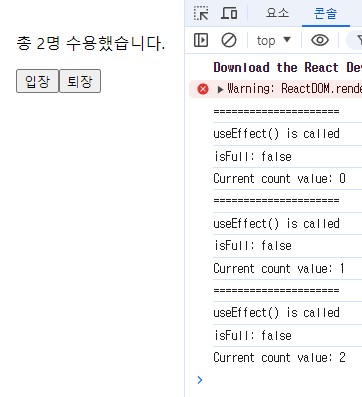
Task: Toggle device toolbar icon in DevTools
Action: point(229,13)
